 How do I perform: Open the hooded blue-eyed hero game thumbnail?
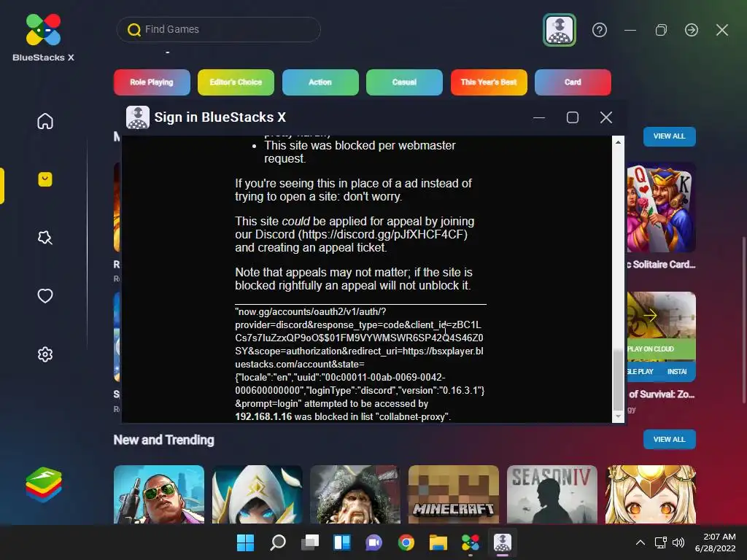pyautogui.click(x=258, y=495)
